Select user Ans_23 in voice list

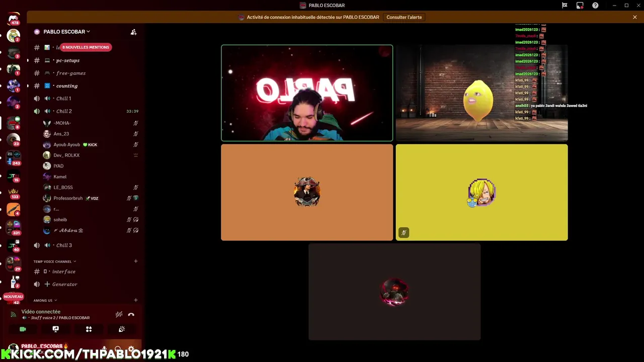(x=91, y=134)
